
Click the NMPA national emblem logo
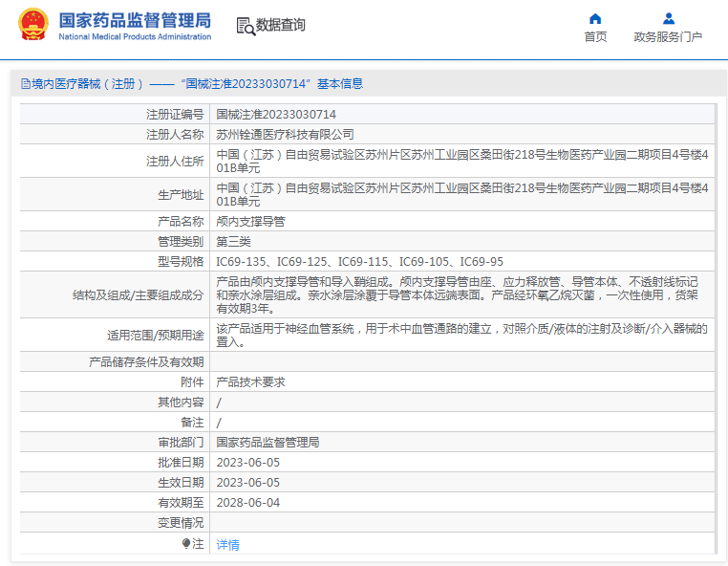pos(33,24)
